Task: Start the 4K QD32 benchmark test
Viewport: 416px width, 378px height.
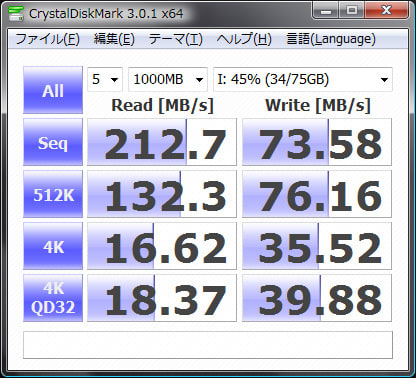Action: pyautogui.click(x=53, y=298)
